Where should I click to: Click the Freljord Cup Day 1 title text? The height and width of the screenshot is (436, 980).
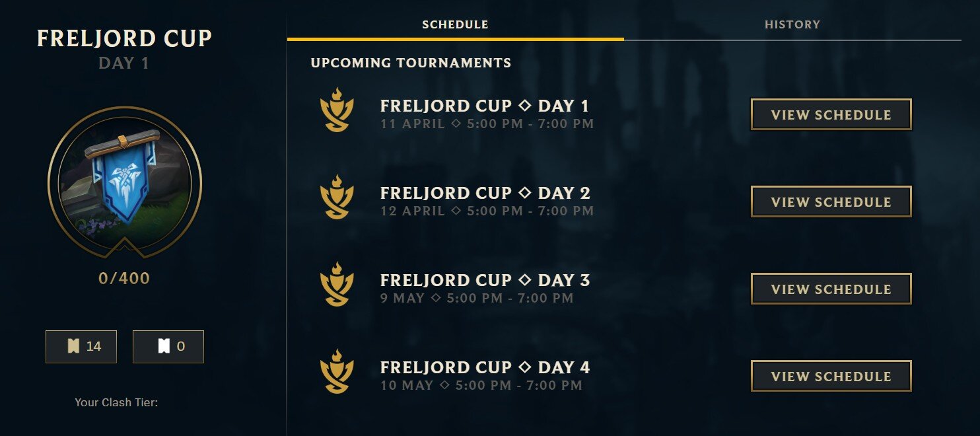click(x=484, y=106)
